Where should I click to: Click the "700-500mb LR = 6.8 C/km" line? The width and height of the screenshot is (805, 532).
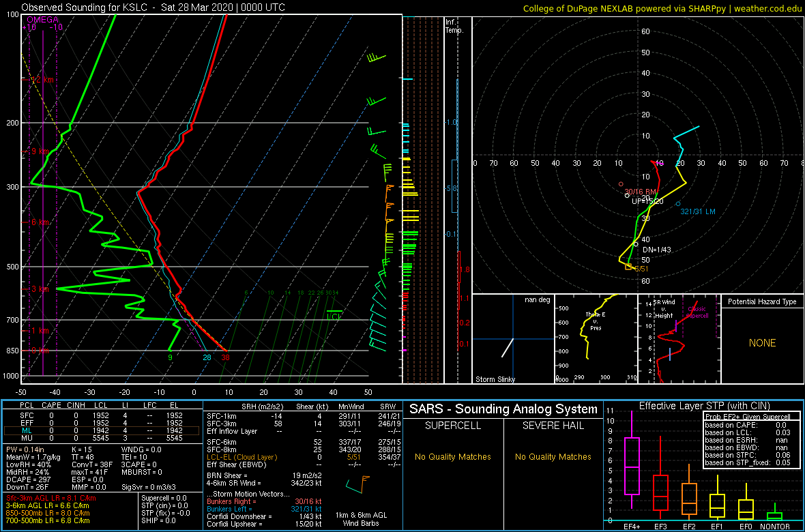tap(48, 520)
